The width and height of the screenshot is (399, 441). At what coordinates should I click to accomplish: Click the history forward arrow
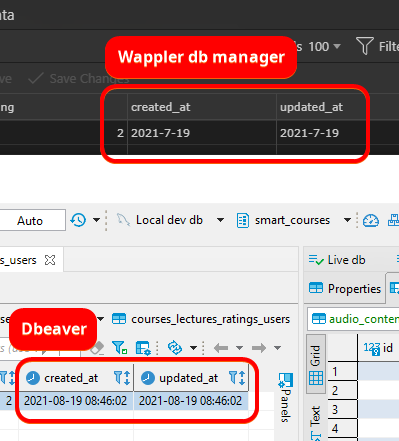[259, 348]
